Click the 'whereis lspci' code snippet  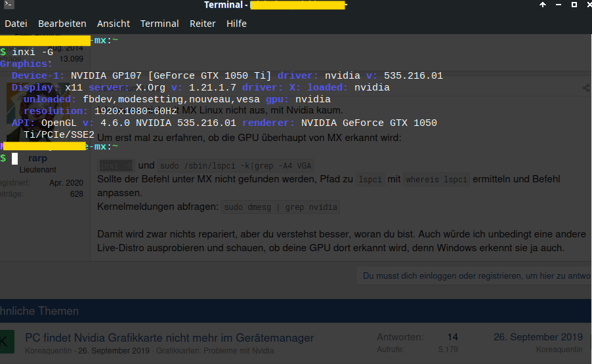click(x=436, y=180)
